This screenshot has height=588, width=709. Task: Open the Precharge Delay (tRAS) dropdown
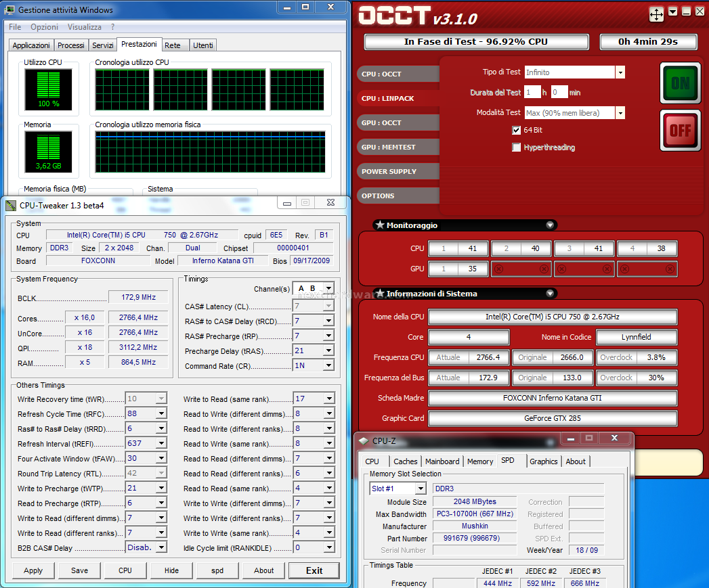[x=329, y=350]
